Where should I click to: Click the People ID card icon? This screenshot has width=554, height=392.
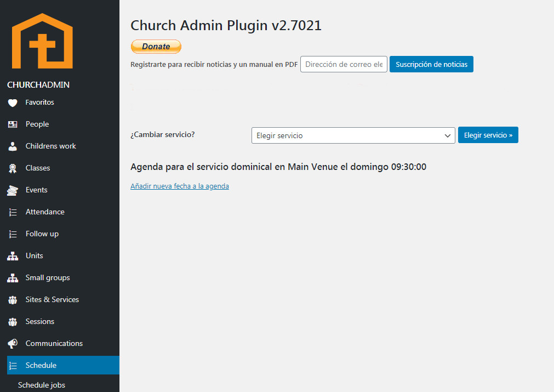coord(13,124)
